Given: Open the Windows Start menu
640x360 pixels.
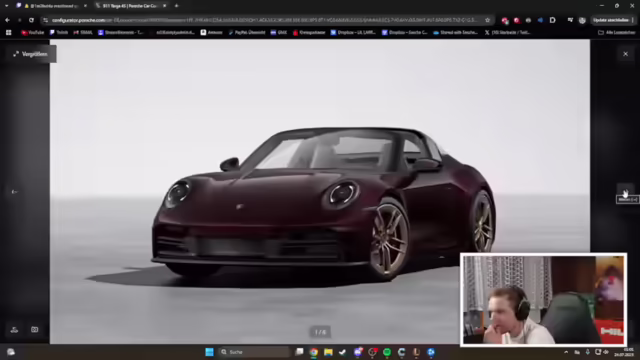Looking at the screenshot, I should [209, 352].
